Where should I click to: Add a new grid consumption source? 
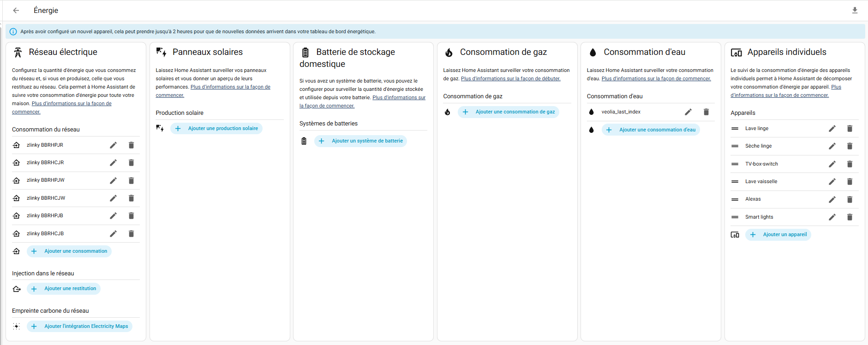(x=69, y=251)
